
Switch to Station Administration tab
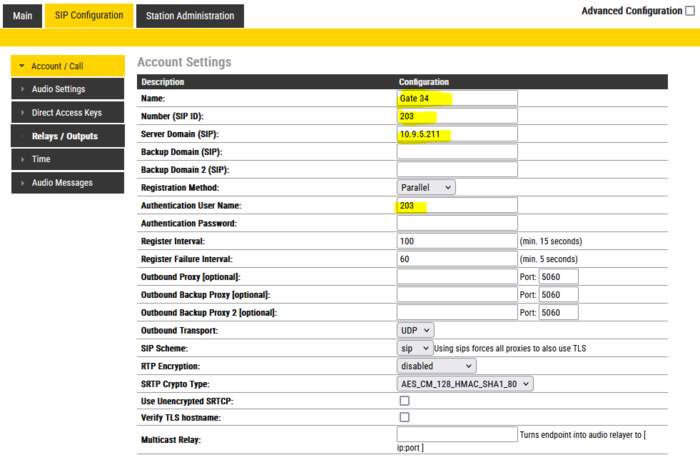[189, 16]
